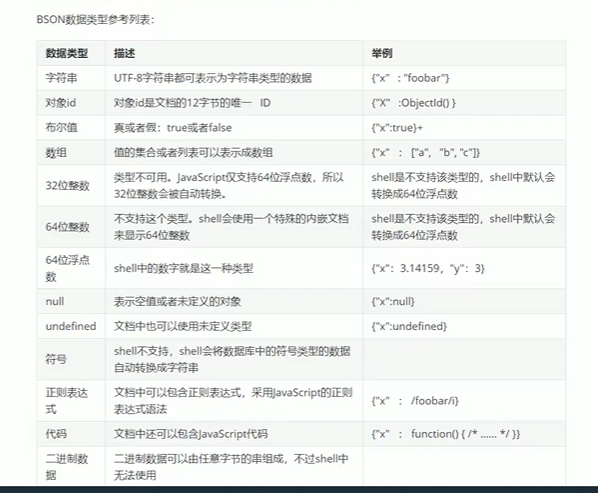Screen dimensions: 598x493
Task: Click description starting '不支持这个类型。shell会使用'
Action: tap(231, 227)
